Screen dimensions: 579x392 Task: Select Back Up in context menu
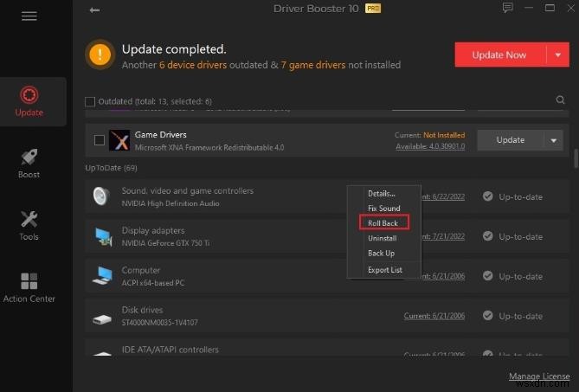click(x=381, y=254)
